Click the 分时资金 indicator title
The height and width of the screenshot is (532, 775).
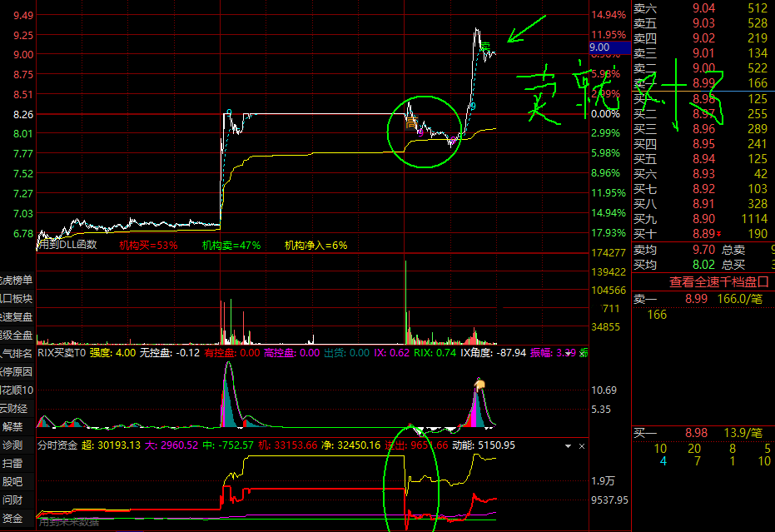click(x=57, y=445)
